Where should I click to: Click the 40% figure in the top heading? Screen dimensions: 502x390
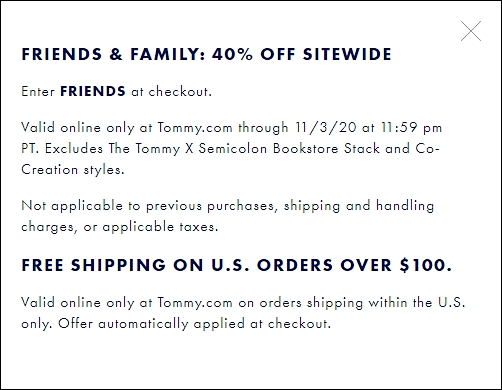pos(232,54)
